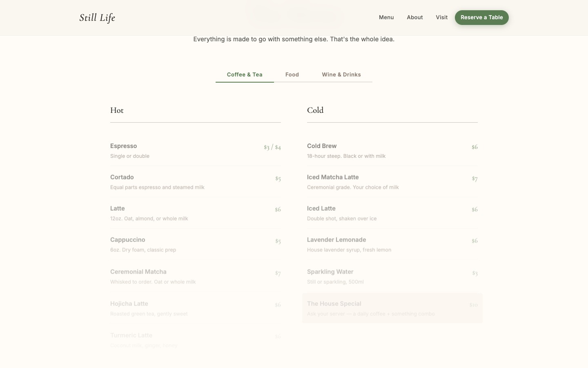Click the Iced Matcha Latte $7 price
Image resolution: width=588 pixels, height=368 pixels.
[474, 179]
